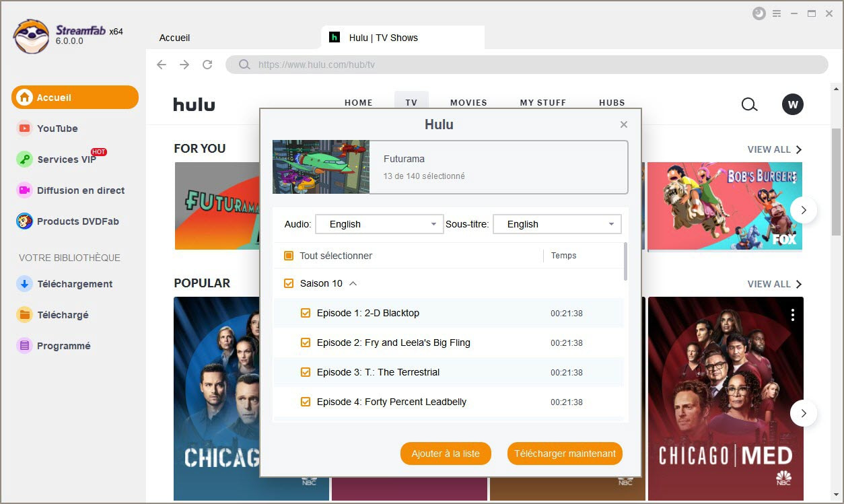844x504 pixels.
Task: Open MY STUFF in Hulu navigation
Action: coord(543,103)
